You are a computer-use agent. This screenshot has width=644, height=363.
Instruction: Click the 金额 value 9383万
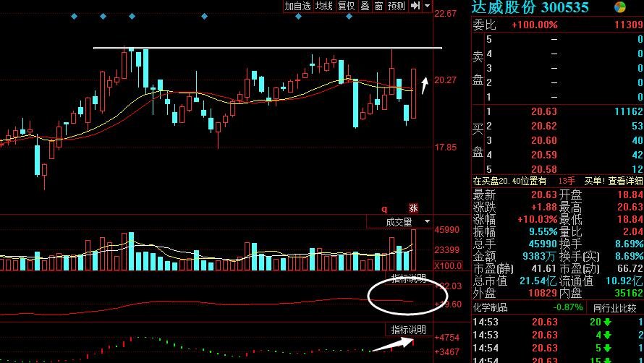(539, 257)
